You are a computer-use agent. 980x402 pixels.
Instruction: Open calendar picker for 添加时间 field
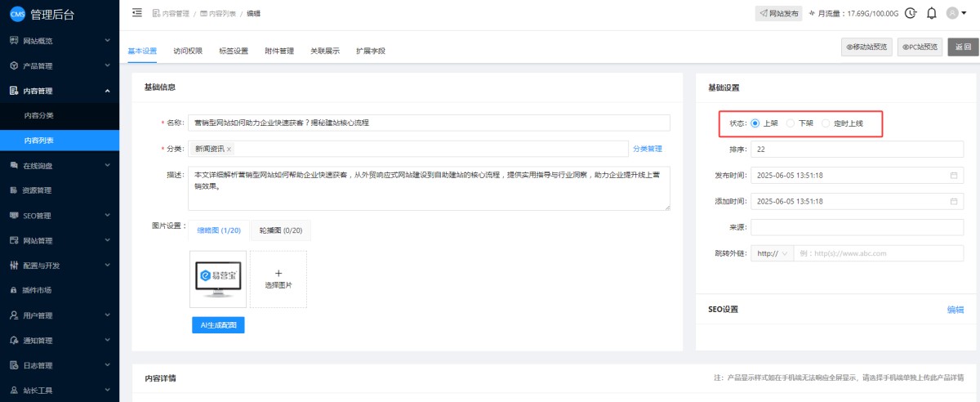954,201
